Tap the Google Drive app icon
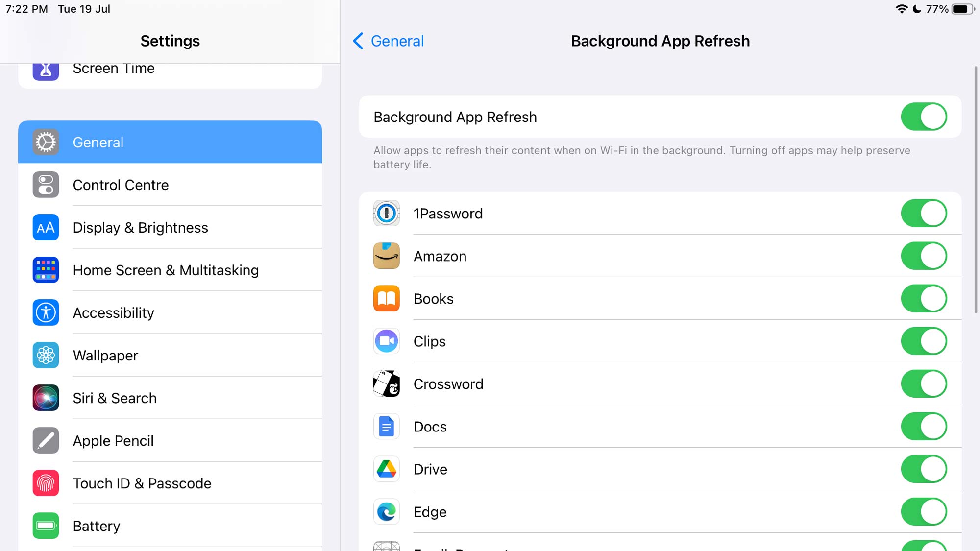The image size is (980, 551). (387, 469)
